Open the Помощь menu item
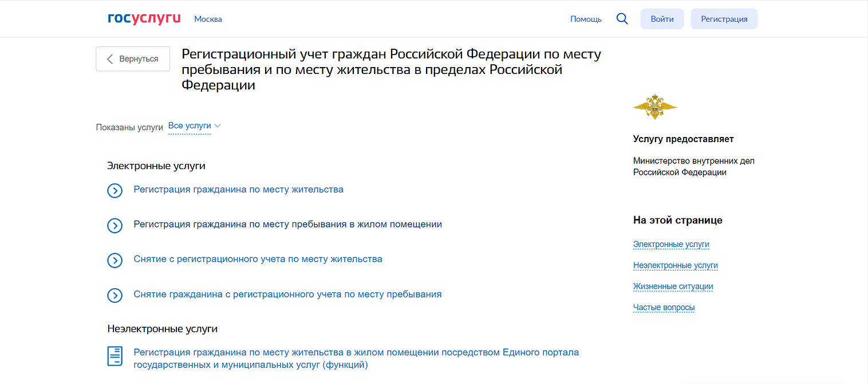The height and width of the screenshot is (384, 868). coord(586,19)
